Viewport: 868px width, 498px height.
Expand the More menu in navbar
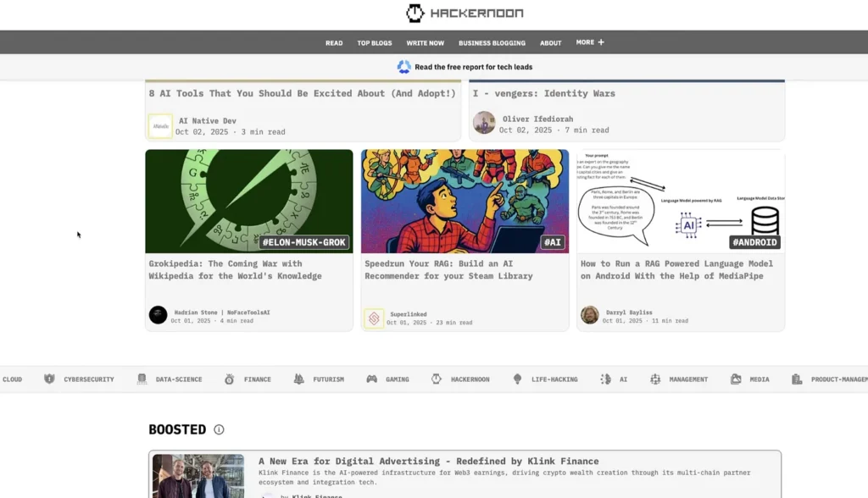click(x=590, y=42)
